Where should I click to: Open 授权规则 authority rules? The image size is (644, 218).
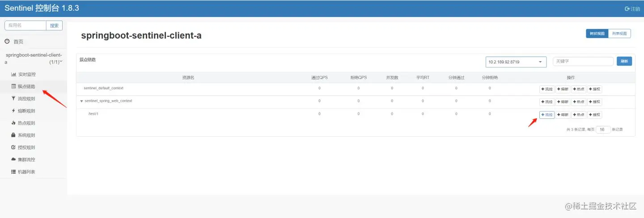pyautogui.click(x=23, y=147)
